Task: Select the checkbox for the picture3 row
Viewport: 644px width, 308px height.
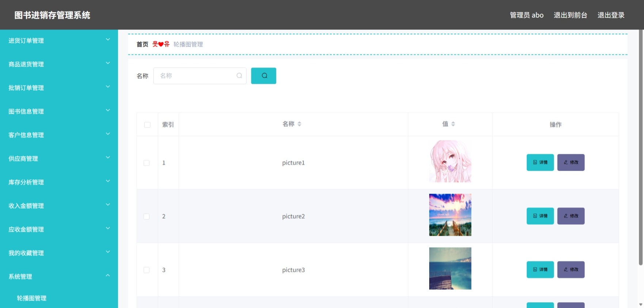Action: pos(146,270)
